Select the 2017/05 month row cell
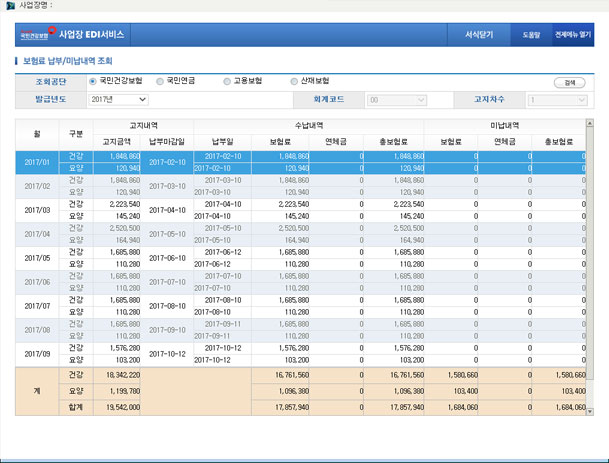This screenshot has height=463, width=609. [x=37, y=258]
